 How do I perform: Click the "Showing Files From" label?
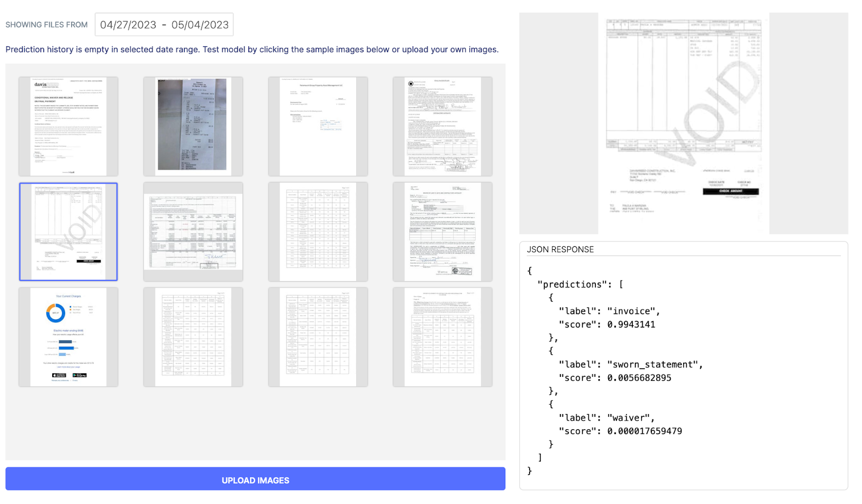tap(46, 25)
